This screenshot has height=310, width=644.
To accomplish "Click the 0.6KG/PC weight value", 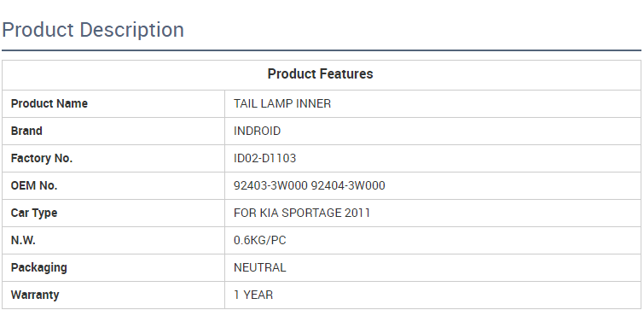I will [260, 240].
